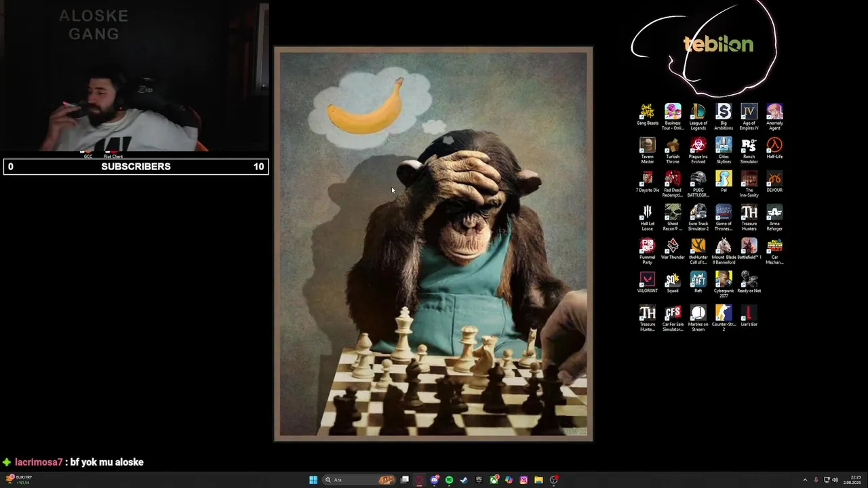The width and height of the screenshot is (868, 488).
Task: Select the Car Mechanic Simulator icon
Action: click(x=774, y=251)
